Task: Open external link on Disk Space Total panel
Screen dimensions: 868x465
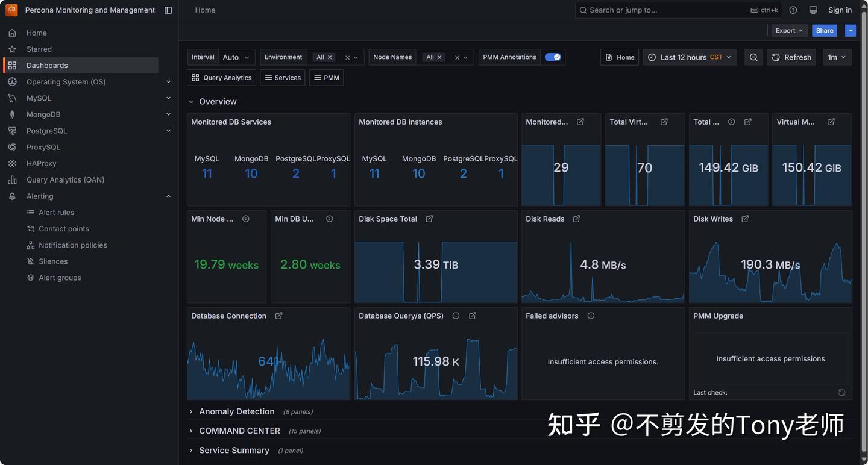Action: [429, 219]
